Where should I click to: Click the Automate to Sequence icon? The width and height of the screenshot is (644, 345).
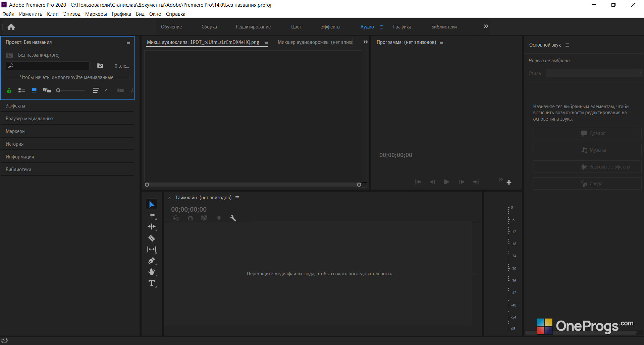pos(120,90)
